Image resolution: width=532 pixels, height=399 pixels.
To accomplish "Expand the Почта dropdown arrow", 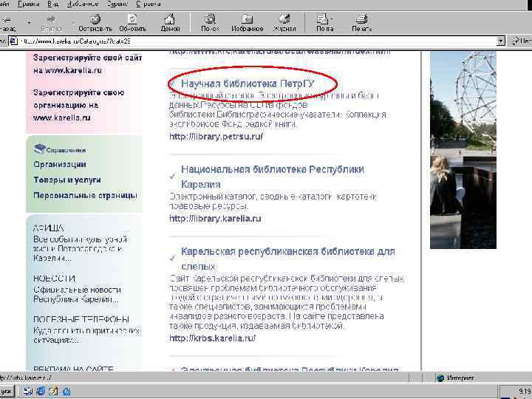I will pos(332,19).
